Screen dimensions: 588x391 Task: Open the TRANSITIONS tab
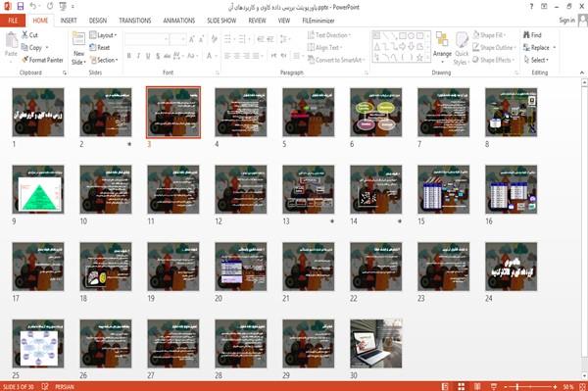tap(135, 21)
